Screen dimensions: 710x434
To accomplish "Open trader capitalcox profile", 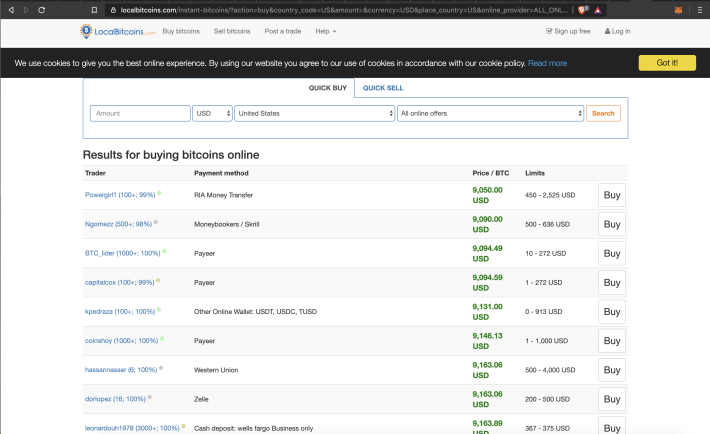I will (120, 282).
